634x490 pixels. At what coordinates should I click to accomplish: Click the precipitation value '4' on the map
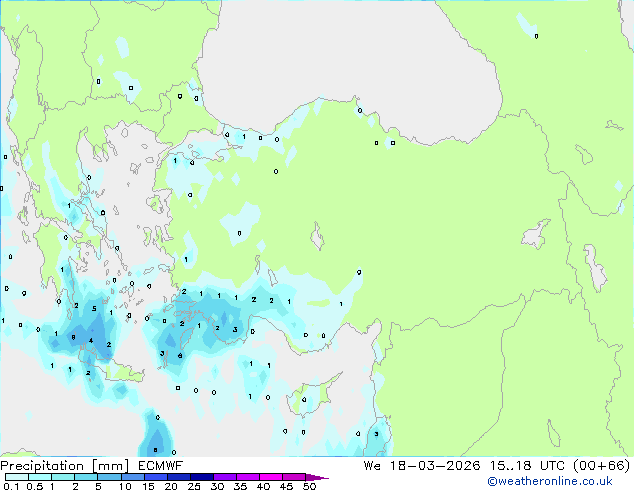(91, 340)
